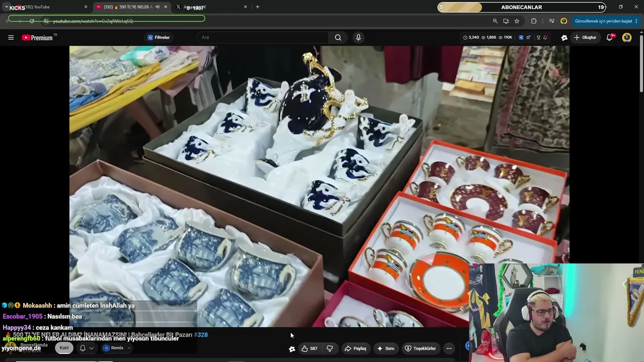Mute the audio on the playing tab
Screen dimensions: 644x362
tap(157, 7)
